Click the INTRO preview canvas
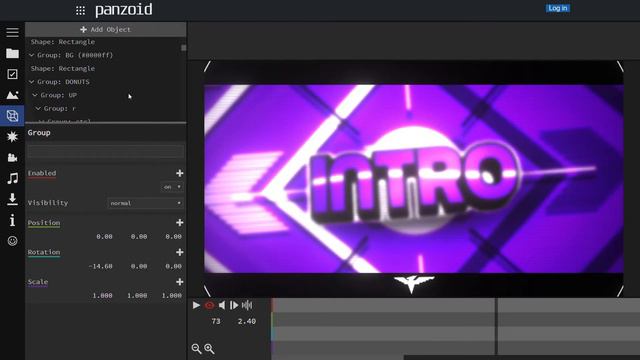This screenshot has width=640, height=360. (x=413, y=179)
